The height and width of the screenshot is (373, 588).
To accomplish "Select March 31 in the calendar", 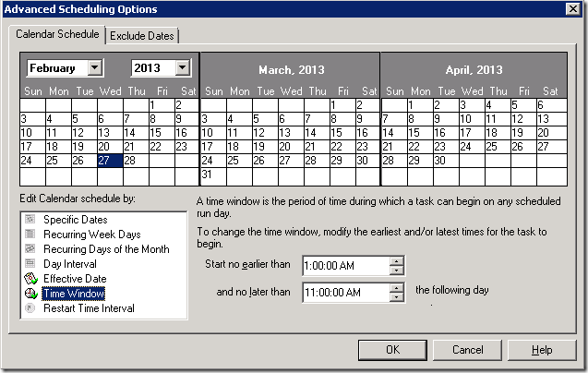I will pos(212,174).
